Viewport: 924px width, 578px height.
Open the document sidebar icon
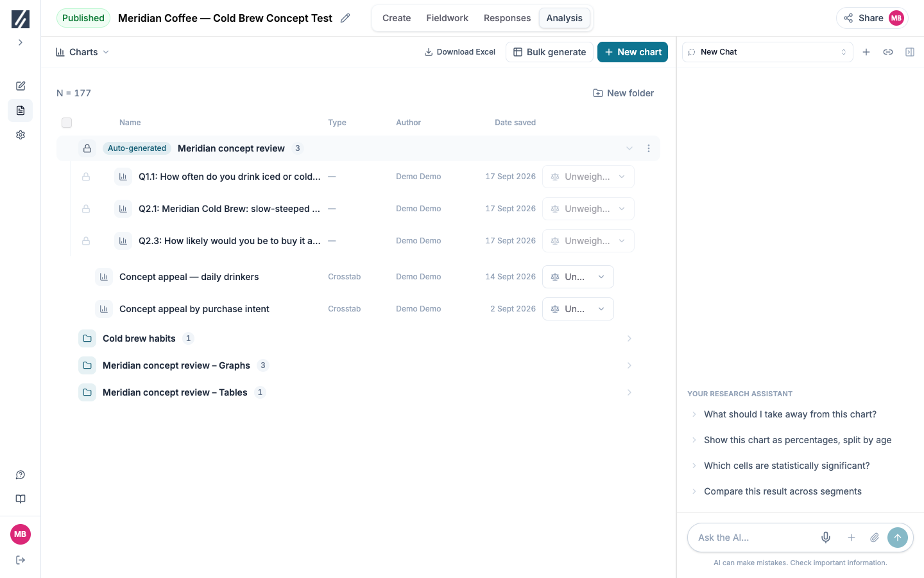(x=21, y=110)
